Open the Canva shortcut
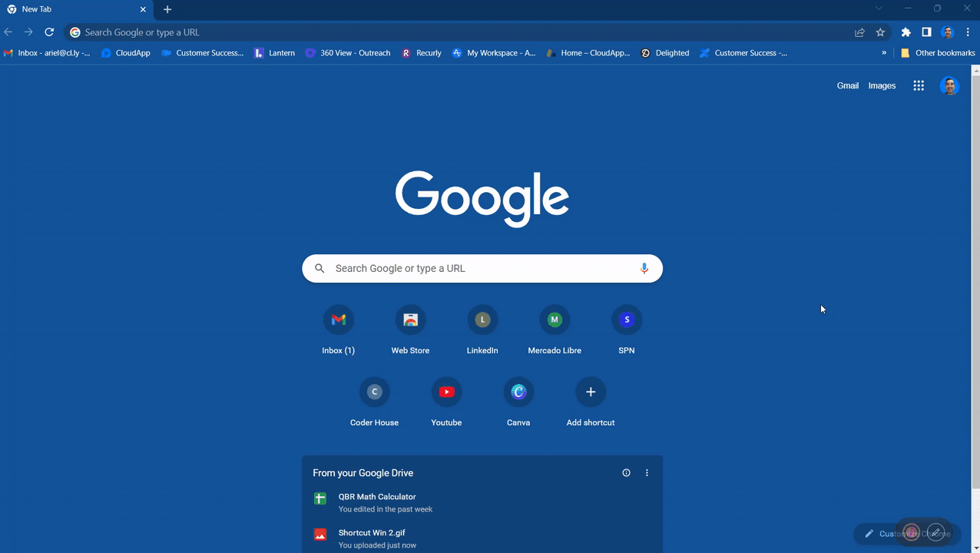Image resolution: width=980 pixels, height=553 pixels. pos(518,402)
